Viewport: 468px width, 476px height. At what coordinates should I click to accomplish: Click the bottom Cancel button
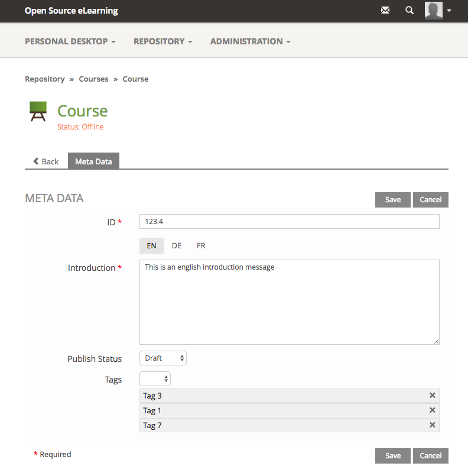tap(430, 456)
